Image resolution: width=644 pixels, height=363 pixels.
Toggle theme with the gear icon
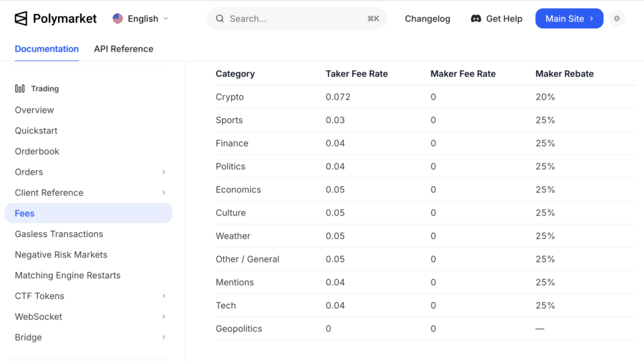tap(617, 18)
